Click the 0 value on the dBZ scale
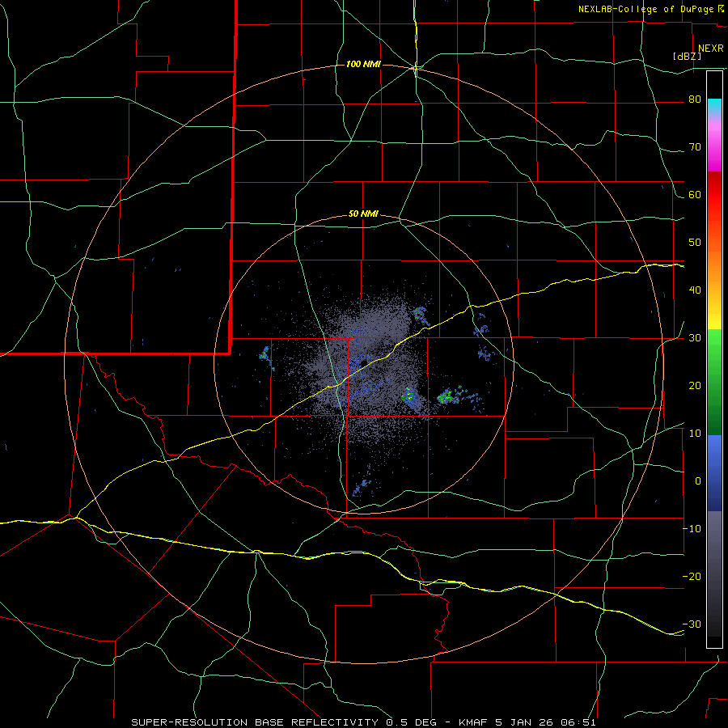This screenshot has width=728, height=728. pyautogui.click(x=698, y=481)
